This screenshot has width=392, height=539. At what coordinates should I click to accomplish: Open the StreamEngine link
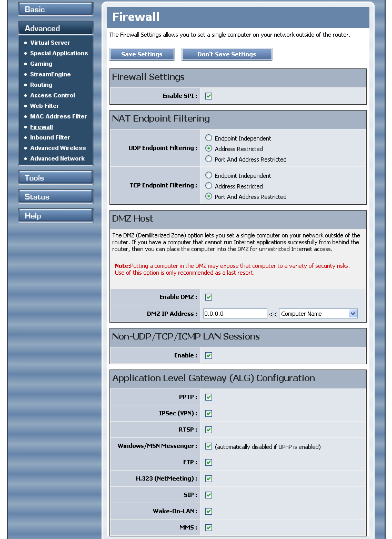point(50,74)
